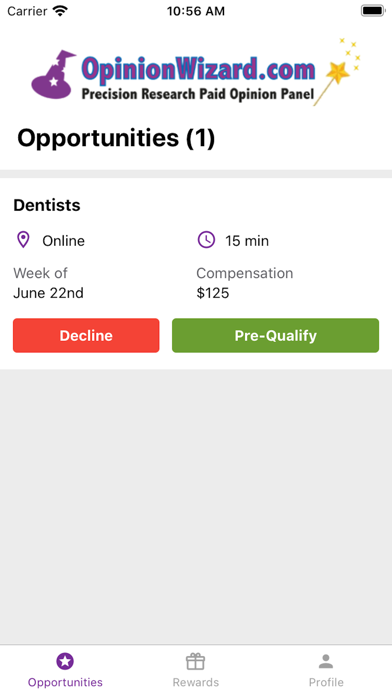Open the Dentists opportunity title

pyautogui.click(x=47, y=205)
